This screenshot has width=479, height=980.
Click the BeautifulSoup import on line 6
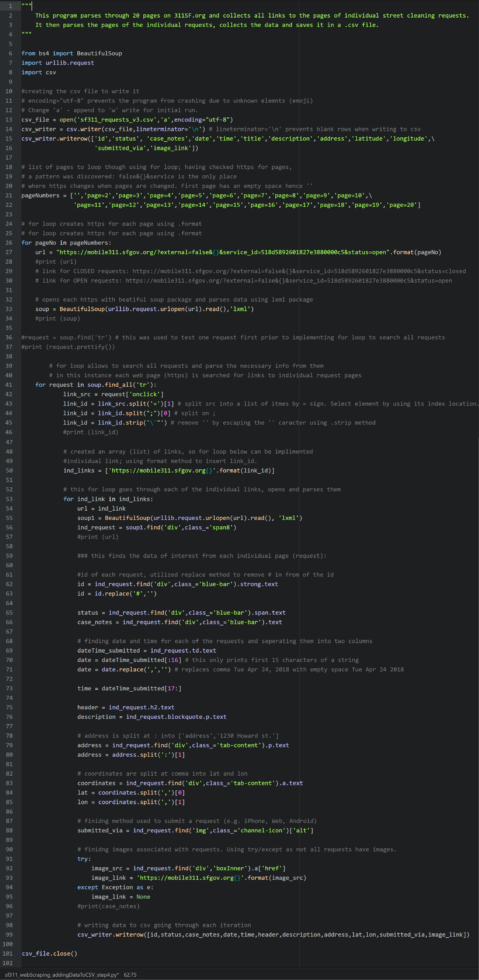click(99, 53)
